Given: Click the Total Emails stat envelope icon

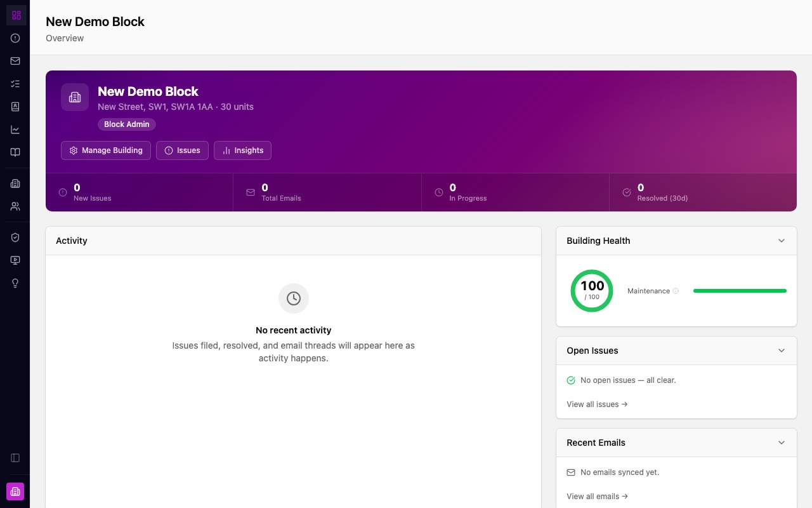Looking at the screenshot, I should [251, 192].
